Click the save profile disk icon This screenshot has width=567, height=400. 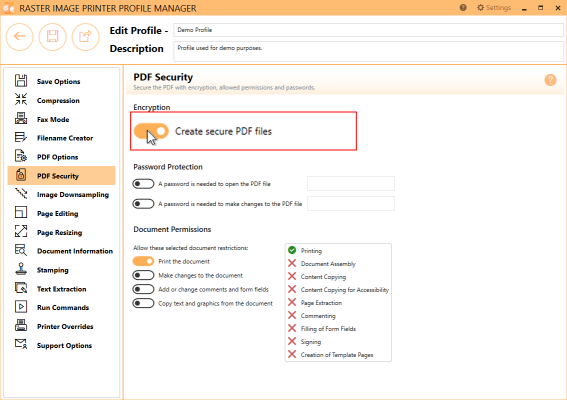(52, 37)
